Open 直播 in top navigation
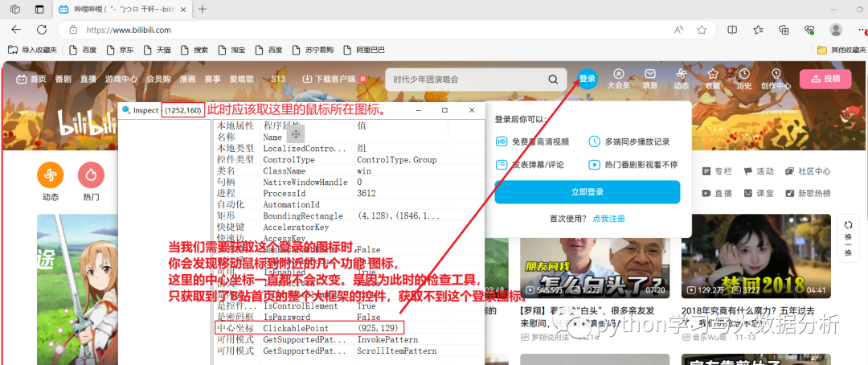Screen dimensions: 868x365 (x=88, y=79)
